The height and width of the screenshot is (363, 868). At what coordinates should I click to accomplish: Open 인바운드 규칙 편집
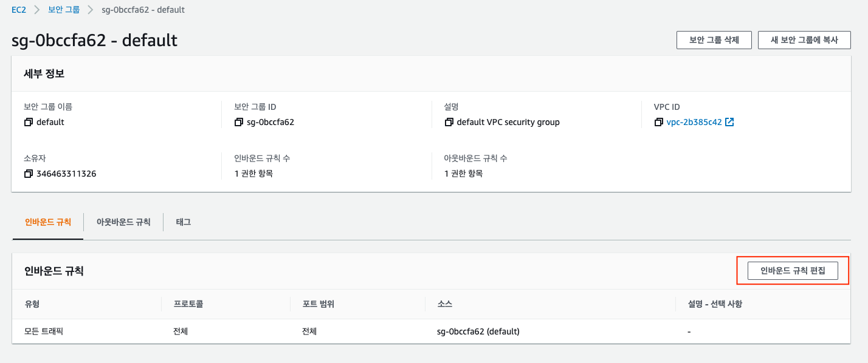pyautogui.click(x=793, y=271)
